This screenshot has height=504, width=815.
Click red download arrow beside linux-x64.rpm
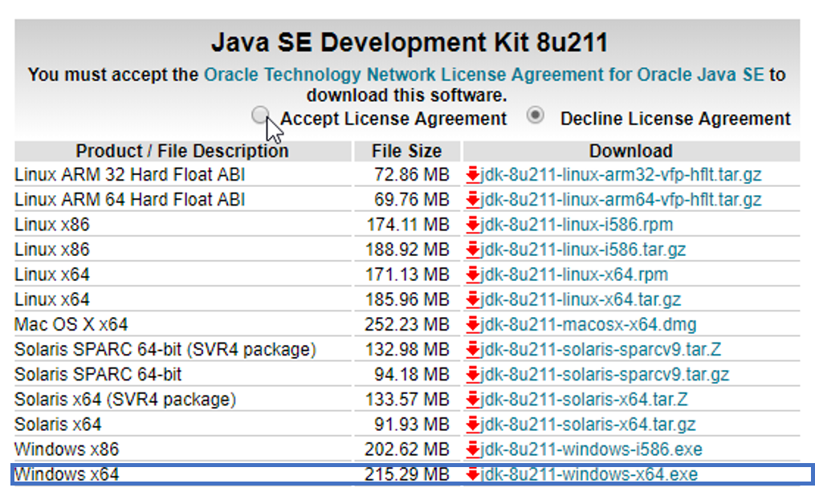(473, 274)
